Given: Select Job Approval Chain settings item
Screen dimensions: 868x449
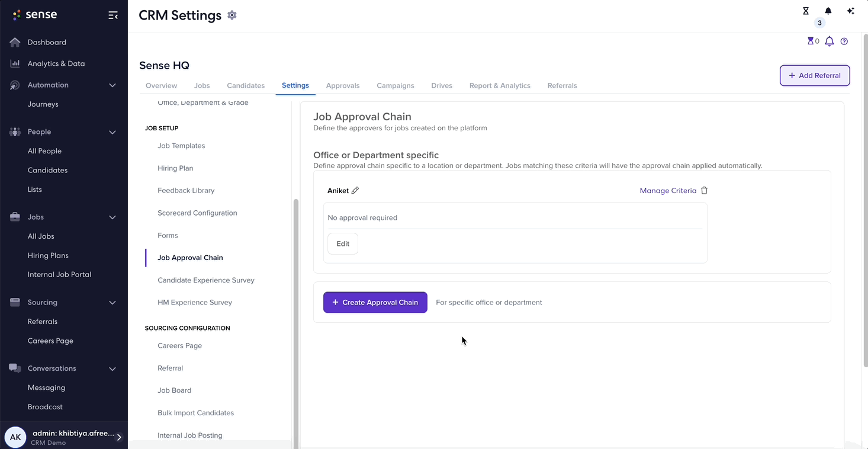Looking at the screenshot, I should pos(190,258).
